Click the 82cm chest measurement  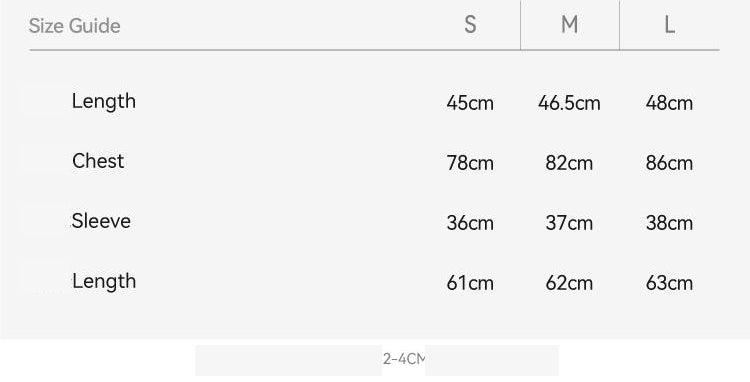pyautogui.click(x=569, y=163)
